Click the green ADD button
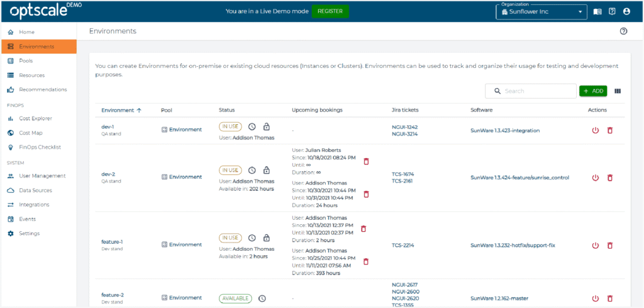 (593, 91)
